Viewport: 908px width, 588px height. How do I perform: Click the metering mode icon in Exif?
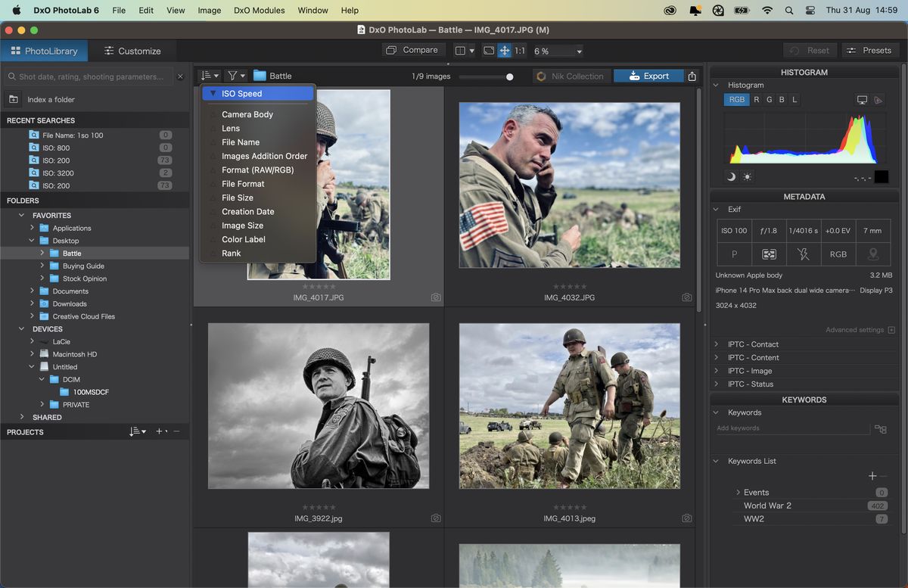coord(769,254)
